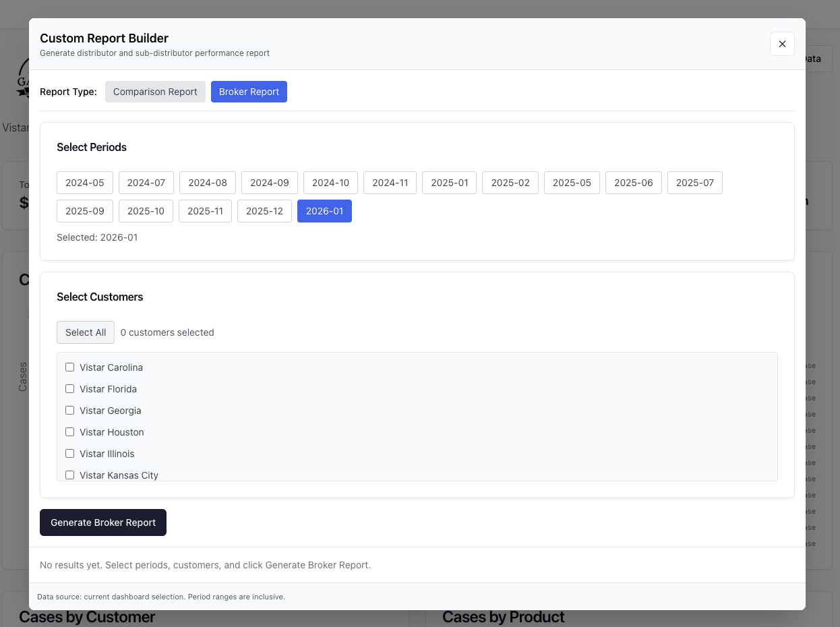The width and height of the screenshot is (840, 627).
Task: Switch to Comparison Report type
Action: pos(155,92)
